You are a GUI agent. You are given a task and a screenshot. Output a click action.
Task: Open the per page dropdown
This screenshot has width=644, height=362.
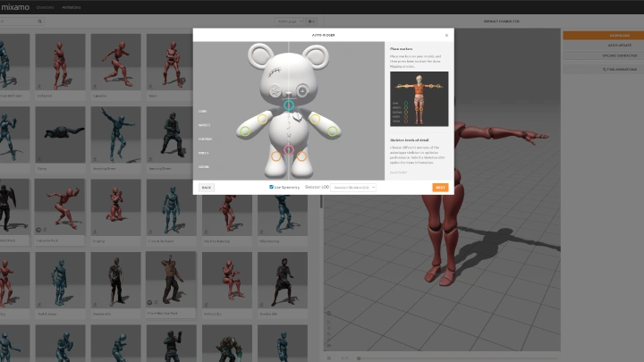[289, 21]
